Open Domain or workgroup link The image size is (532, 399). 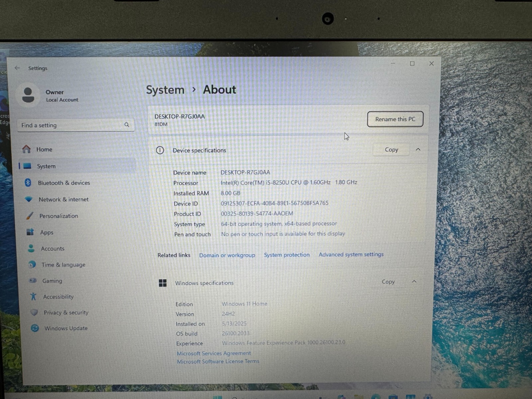(227, 255)
